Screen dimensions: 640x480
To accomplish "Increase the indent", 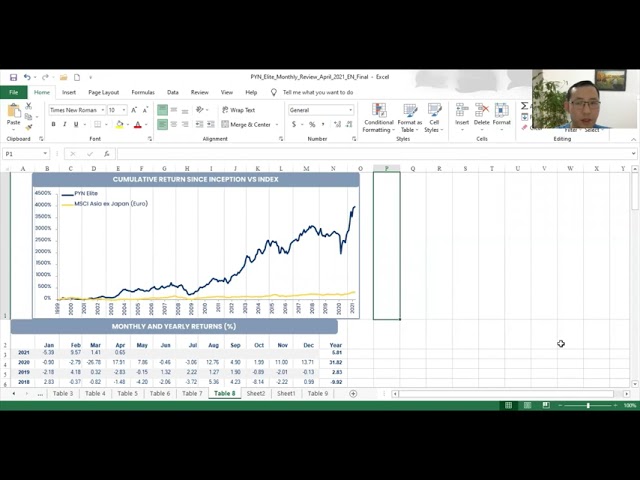I will 211,124.
